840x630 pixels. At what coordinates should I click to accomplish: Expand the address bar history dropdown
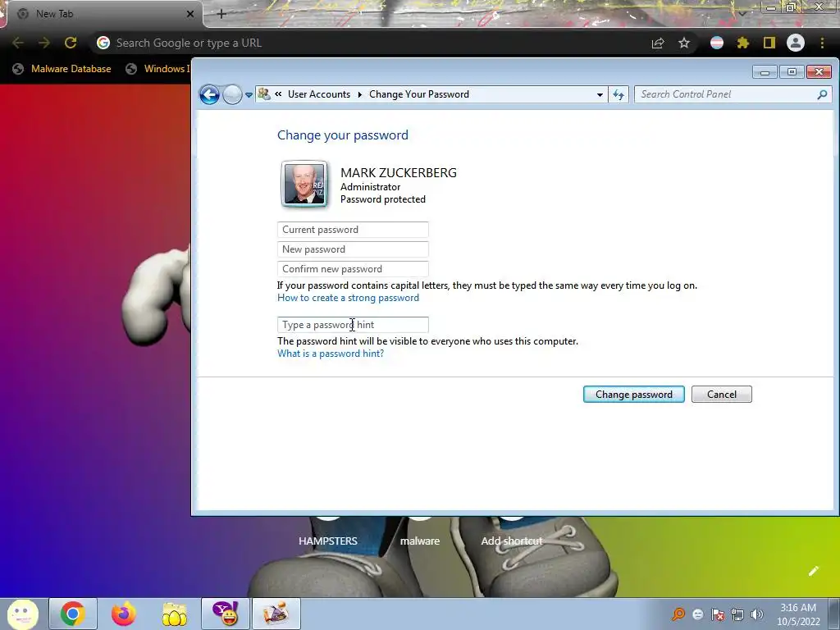(600, 95)
